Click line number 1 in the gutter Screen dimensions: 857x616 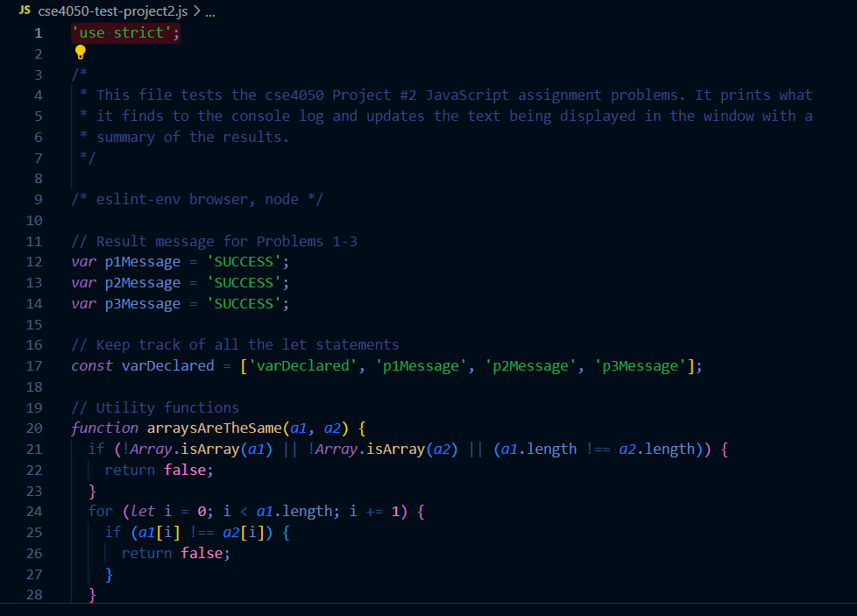39,33
